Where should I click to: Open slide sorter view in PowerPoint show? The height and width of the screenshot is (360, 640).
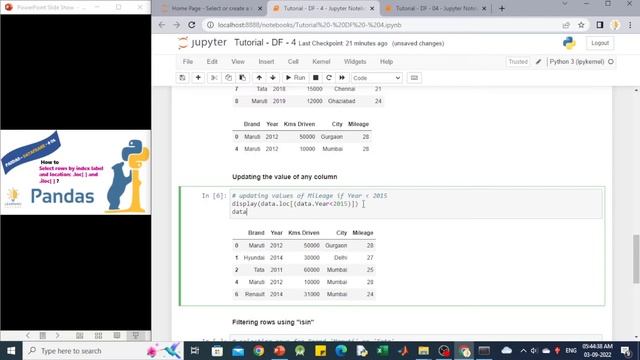(98, 335)
